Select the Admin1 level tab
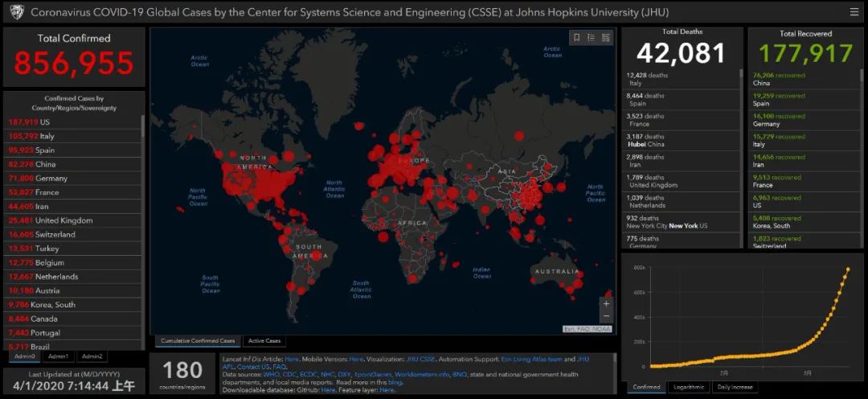Screen dimensions: 868x399 (x=58, y=356)
